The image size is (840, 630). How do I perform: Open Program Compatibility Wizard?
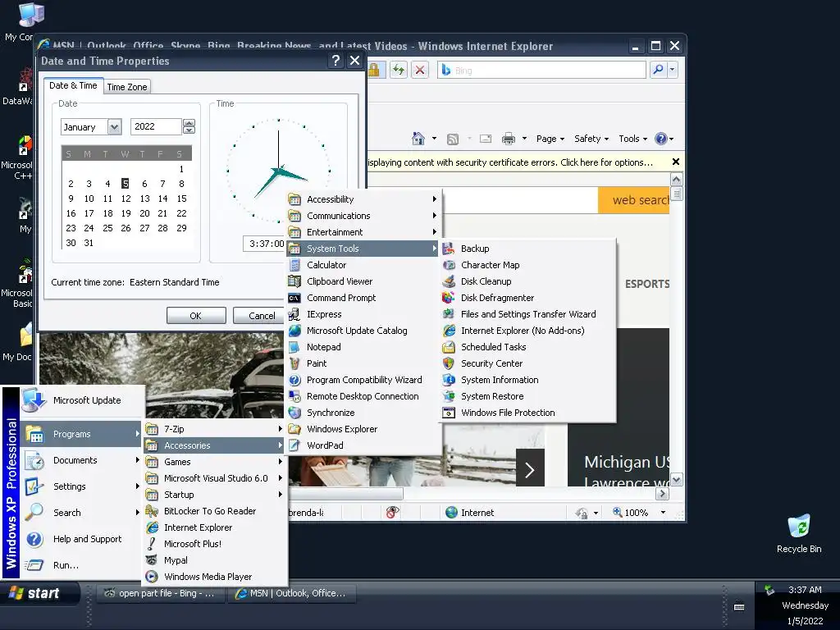pos(363,380)
